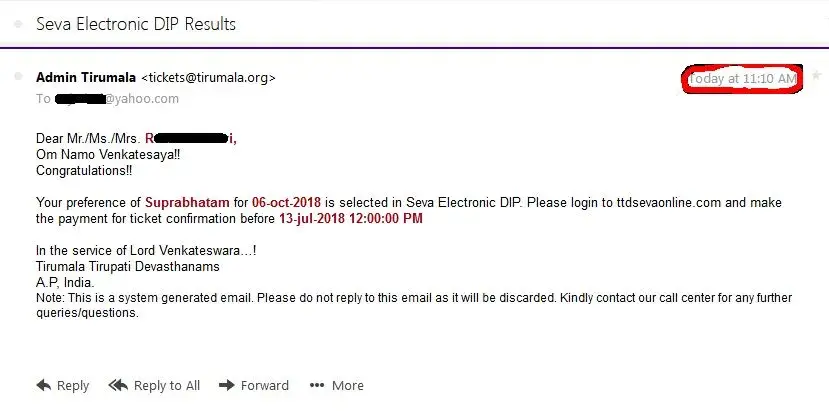Click the three-dots More icon
Viewport: 829px width, 411px height.
pos(317,385)
